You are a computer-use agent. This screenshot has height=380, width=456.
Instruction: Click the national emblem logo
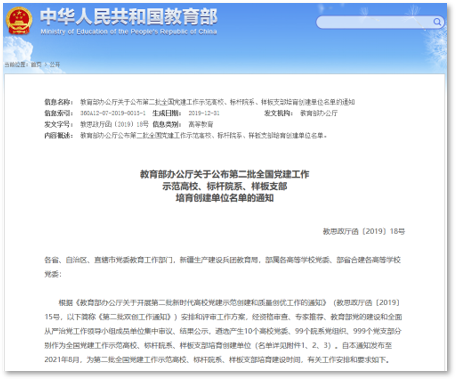[19, 21]
